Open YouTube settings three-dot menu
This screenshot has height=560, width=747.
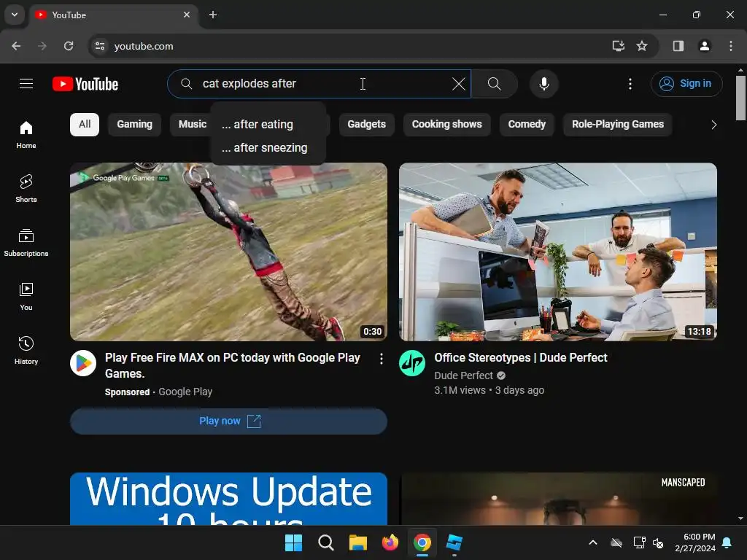tap(630, 84)
